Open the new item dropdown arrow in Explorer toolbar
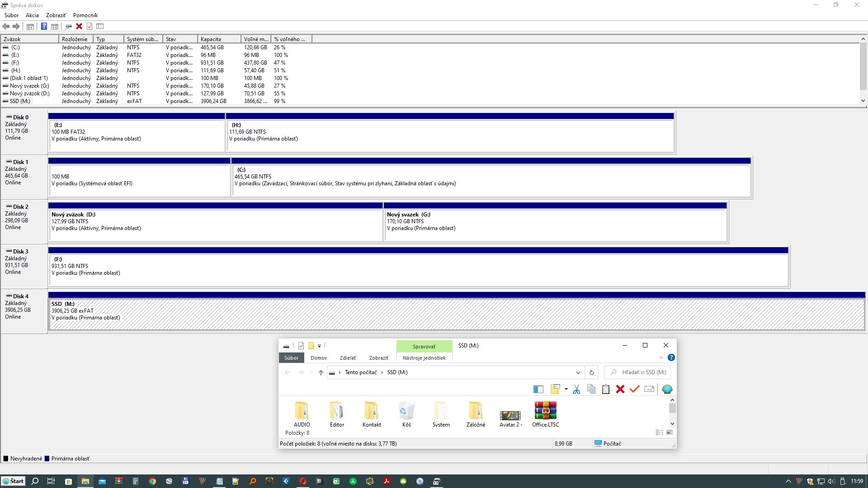Screen dimensions: 868x488 tap(566, 389)
